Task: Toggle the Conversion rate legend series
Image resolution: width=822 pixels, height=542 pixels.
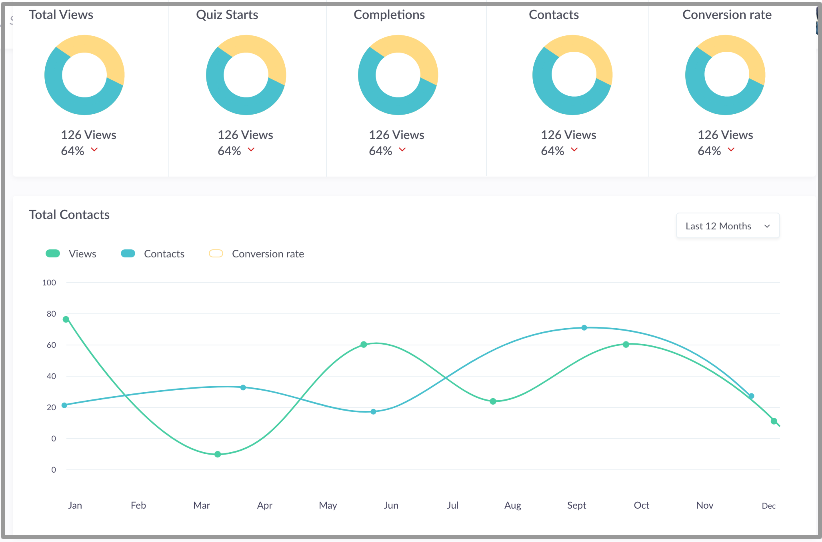Action: tap(256, 254)
